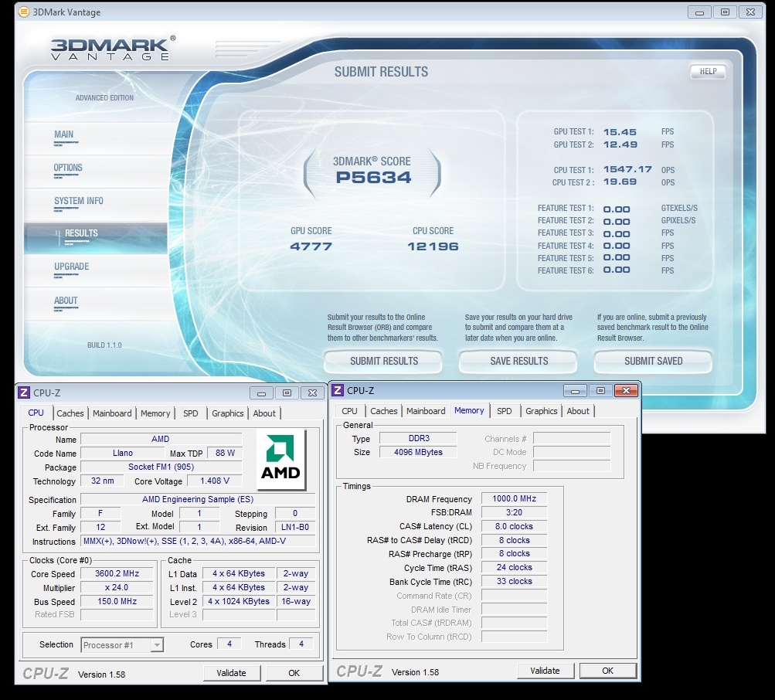This screenshot has height=700, width=775.
Task: Click the CPU TEST 1 value 1547.17
Action: 627,169
